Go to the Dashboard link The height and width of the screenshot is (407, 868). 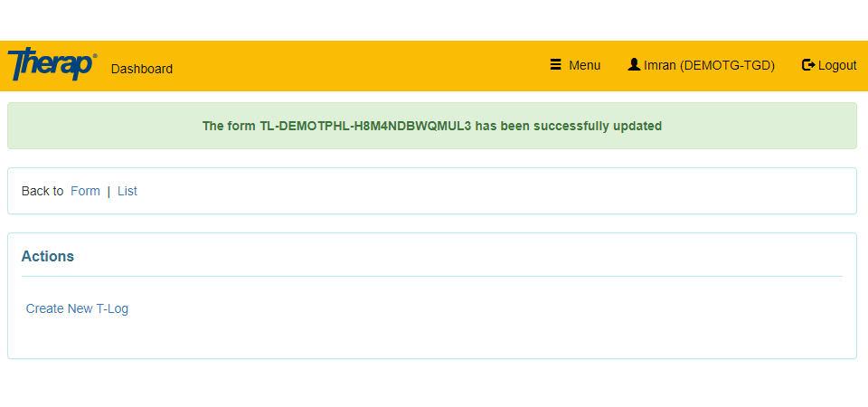(x=142, y=70)
